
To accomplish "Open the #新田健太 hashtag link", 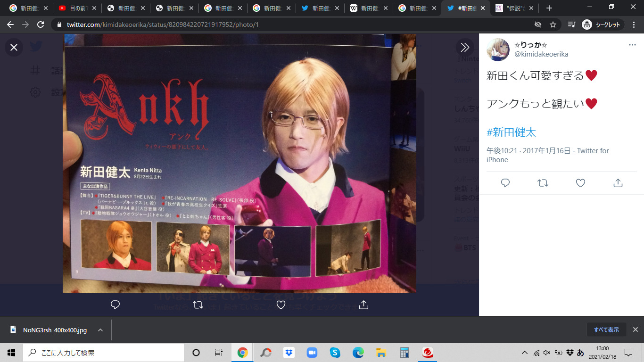I will point(511,132).
